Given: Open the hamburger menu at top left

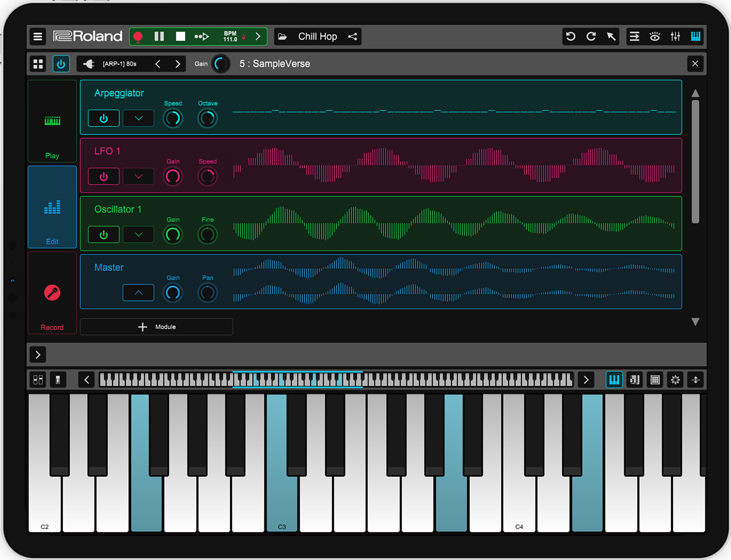Looking at the screenshot, I should 37,36.
